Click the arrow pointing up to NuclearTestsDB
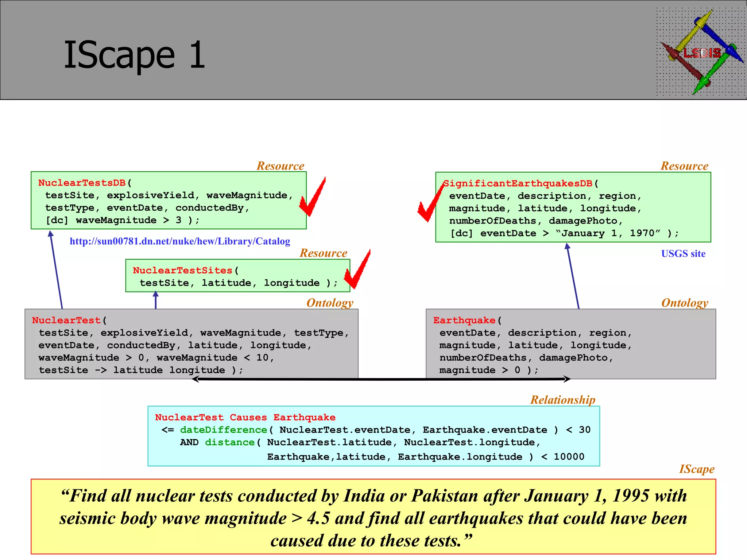 point(56,270)
